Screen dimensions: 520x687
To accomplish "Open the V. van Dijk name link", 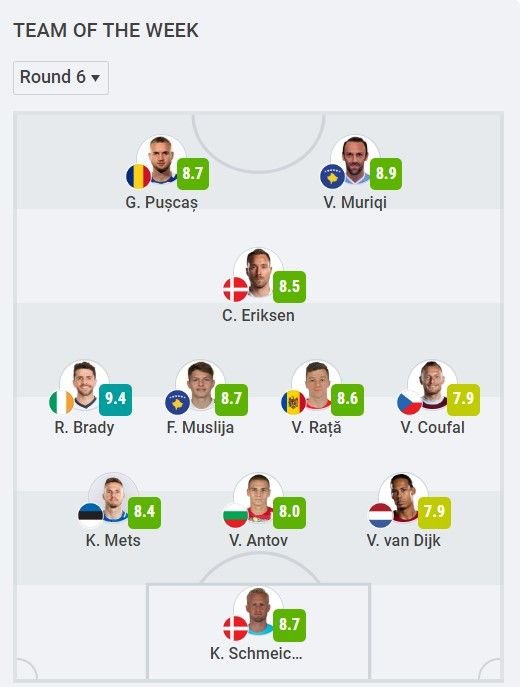I will pyautogui.click(x=403, y=540).
